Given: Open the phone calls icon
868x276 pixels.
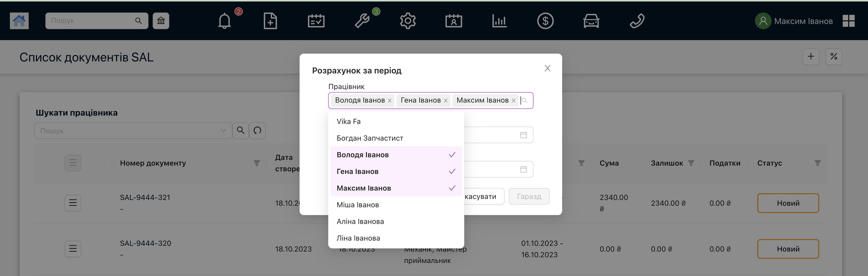Looking at the screenshot, I should point(637,21).
